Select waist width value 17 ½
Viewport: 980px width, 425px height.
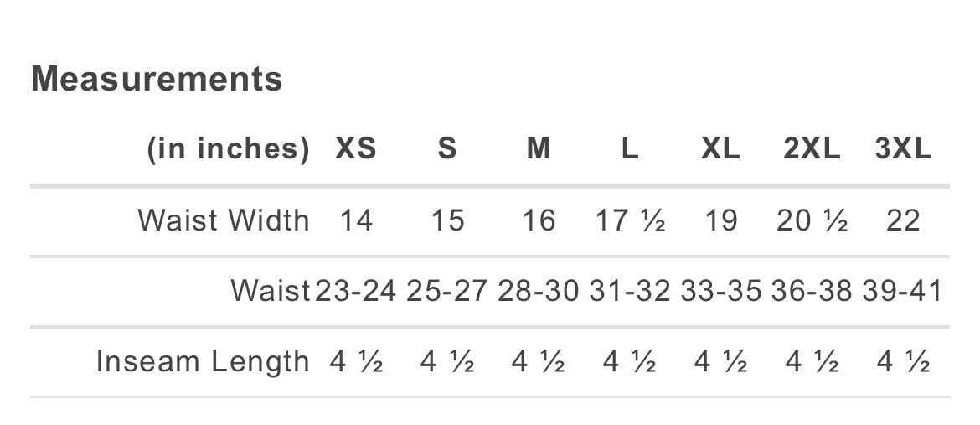(630, 220)
